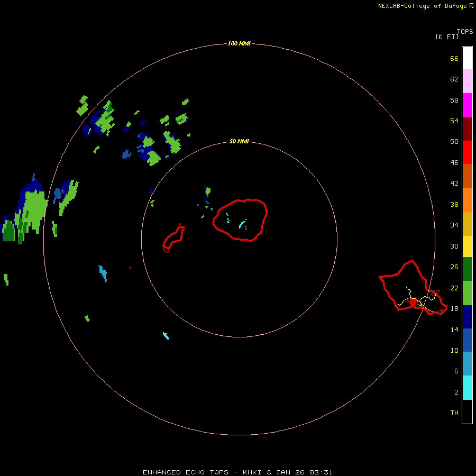Click the cyan 10 kft legend swatch
Image resolution: width=476 pixels, height=476 pixels.
coord(467,388)
